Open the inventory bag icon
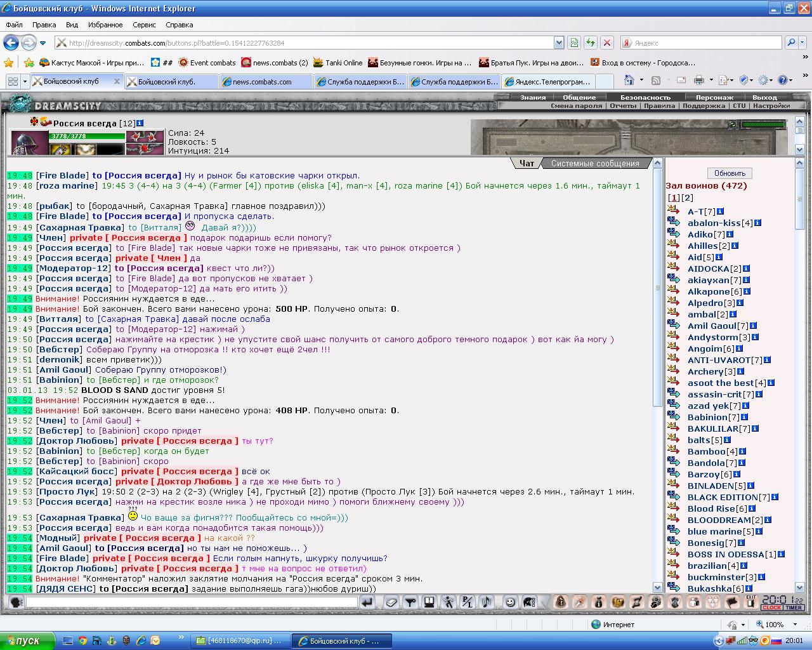The image size is (812, 650). point(599,602)
